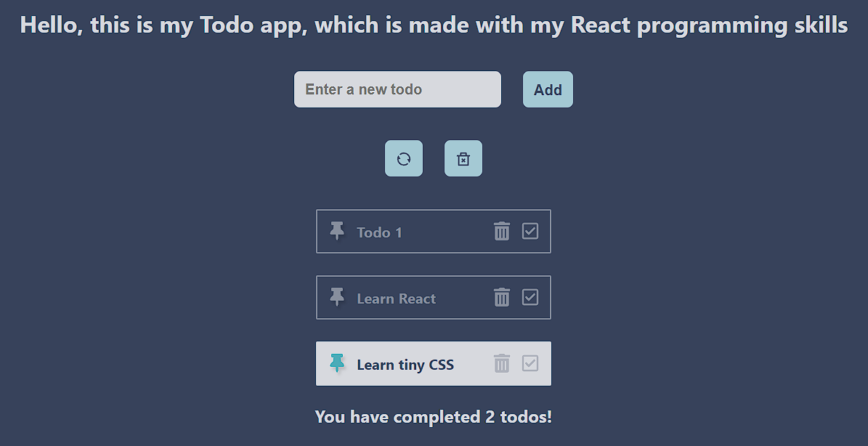Image resolution: width=868 pixels, height=446 pixels.
Task: Delete the Learn React todo
Action: click(x=501, y=297)
